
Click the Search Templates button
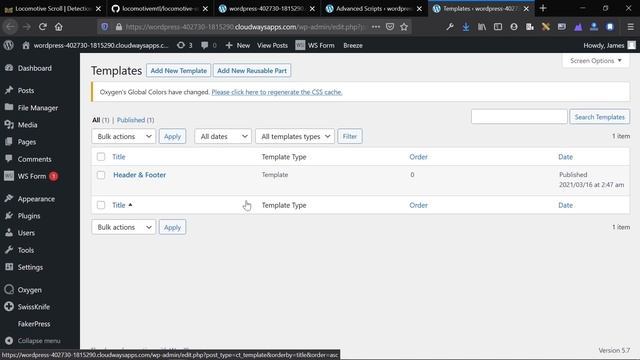[x=600, y=117]
